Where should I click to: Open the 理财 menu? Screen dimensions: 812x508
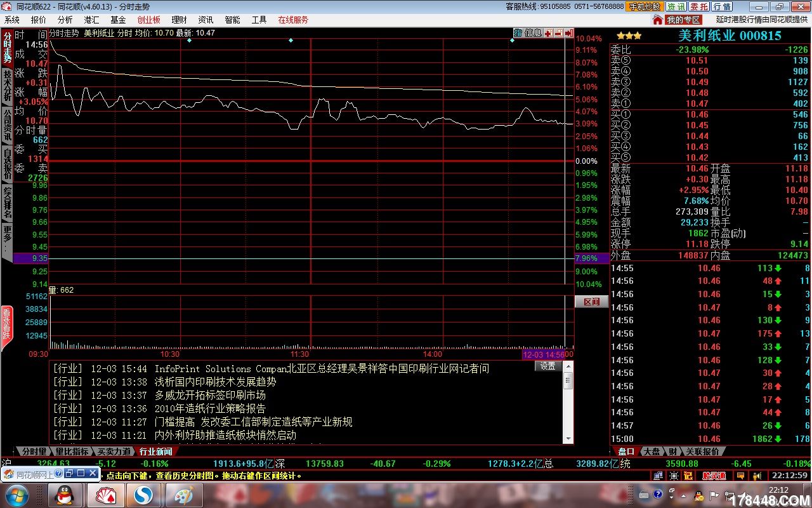tap(180, 20)
